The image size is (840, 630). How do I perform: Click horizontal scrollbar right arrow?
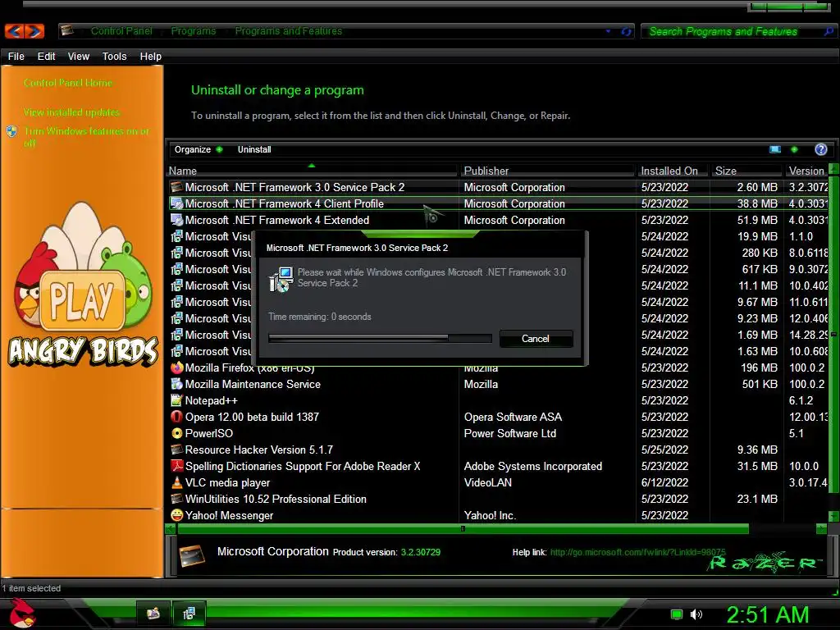(822, 529)
